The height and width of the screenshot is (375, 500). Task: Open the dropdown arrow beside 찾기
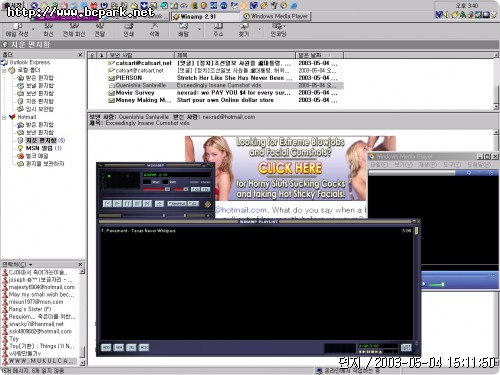pyautogui.click(x=260, y=29)
